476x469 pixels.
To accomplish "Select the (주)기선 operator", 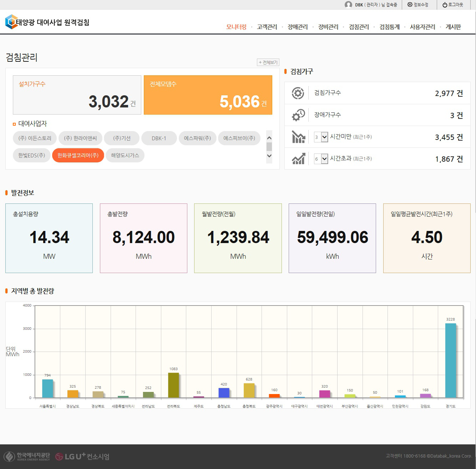I will click(x=122, y=138).
